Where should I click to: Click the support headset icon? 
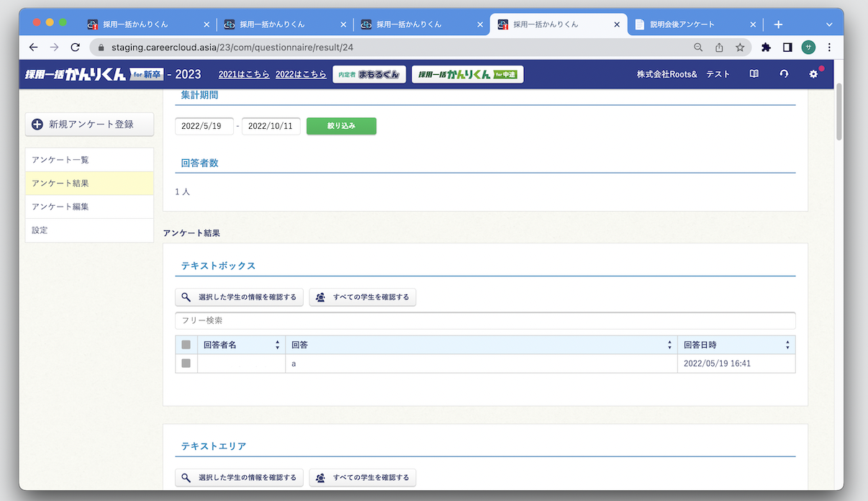pyautogui.click(x=784, y=74)
